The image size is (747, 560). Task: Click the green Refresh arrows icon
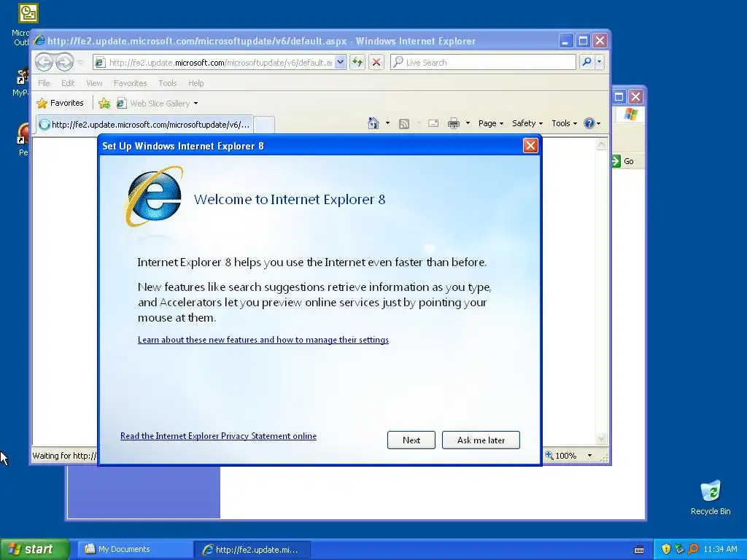click(x=357, y=63)
